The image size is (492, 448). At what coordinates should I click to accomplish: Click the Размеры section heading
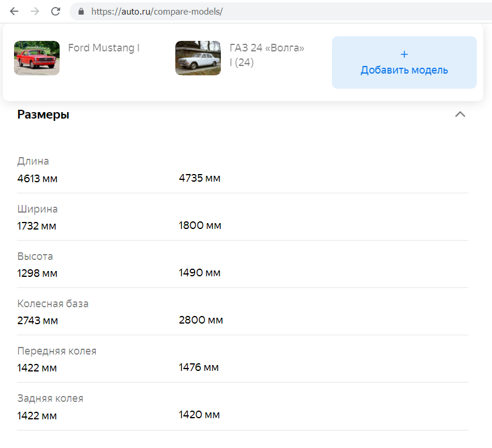pos(43,114)
